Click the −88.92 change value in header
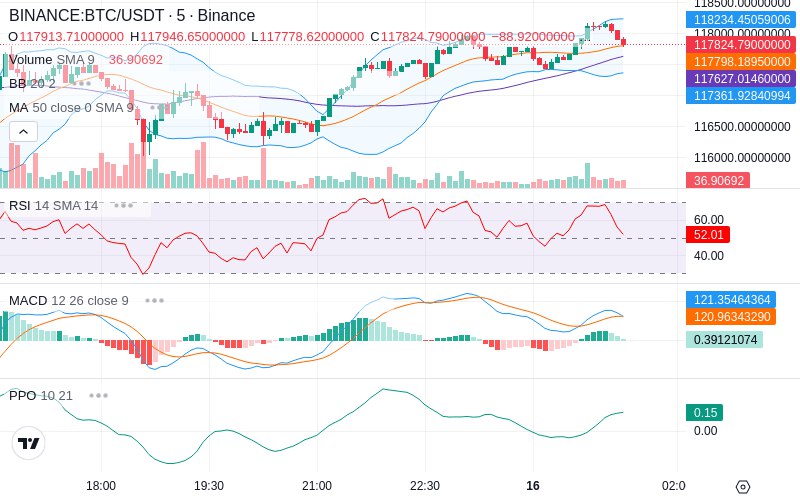This screenshot has height=500, width=800. pos(533,37)
